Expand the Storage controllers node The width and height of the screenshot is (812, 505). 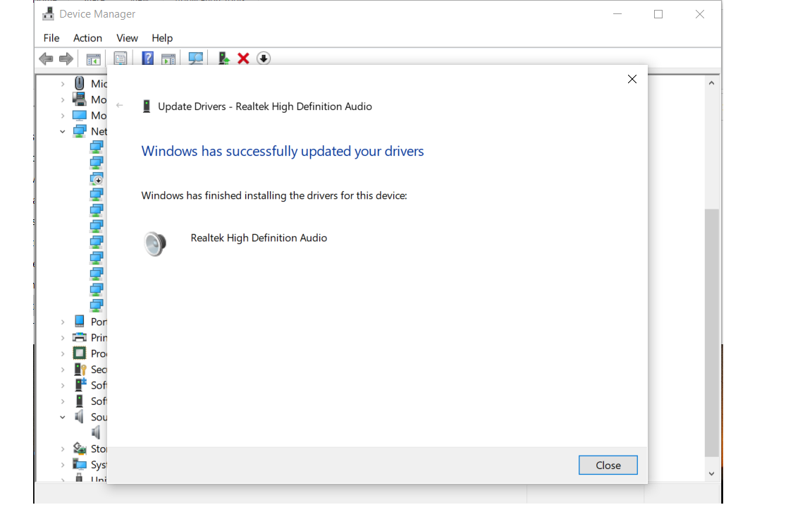tap(63, 449)
